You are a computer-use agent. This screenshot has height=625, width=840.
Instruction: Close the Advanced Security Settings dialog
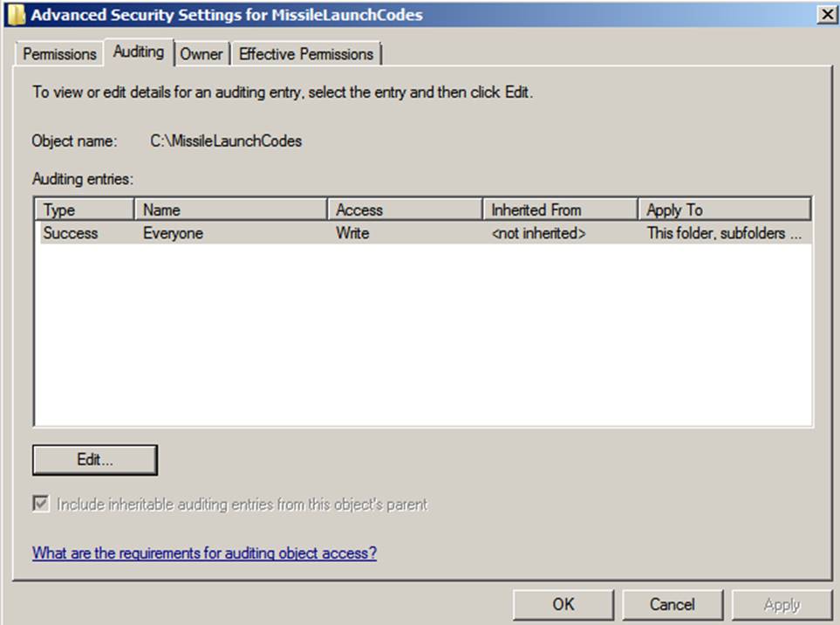[829, 15]
